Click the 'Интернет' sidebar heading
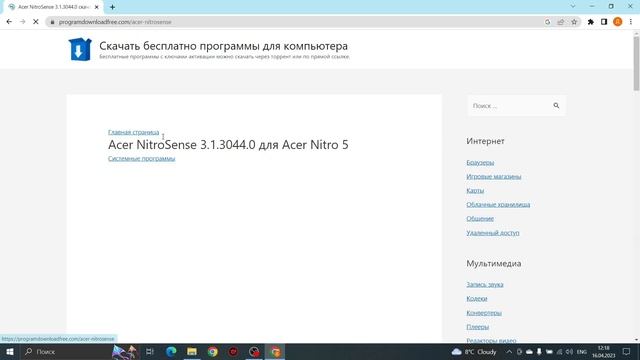This screenshot has height=360, width=640. [x=485, y=141]
